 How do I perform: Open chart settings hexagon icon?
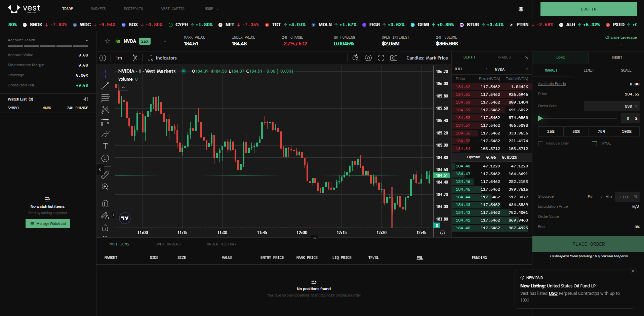368,58
